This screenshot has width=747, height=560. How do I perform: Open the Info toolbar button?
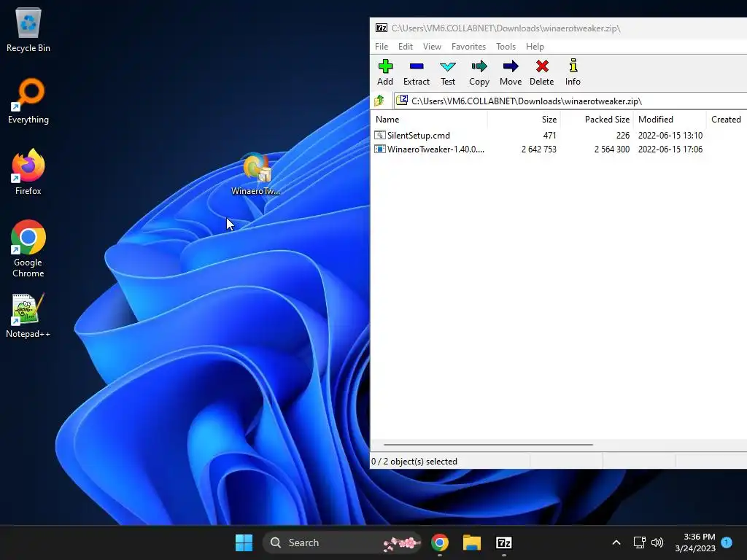[x=573, y=72]
